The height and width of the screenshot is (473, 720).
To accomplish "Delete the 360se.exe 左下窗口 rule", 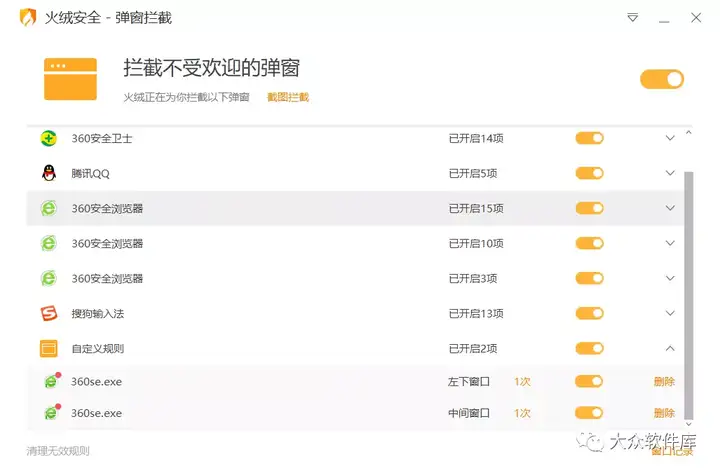I will tap(664, 382).
